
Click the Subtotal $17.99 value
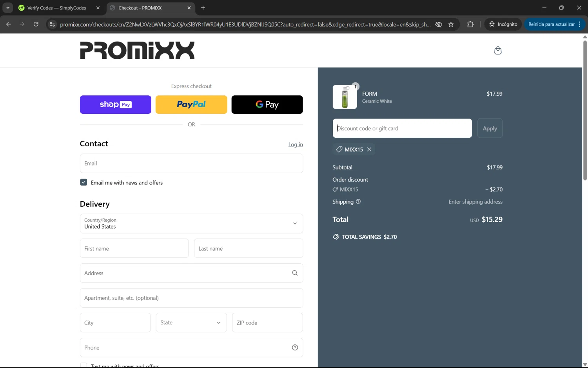pyautogui.click(x=495, y=167)
